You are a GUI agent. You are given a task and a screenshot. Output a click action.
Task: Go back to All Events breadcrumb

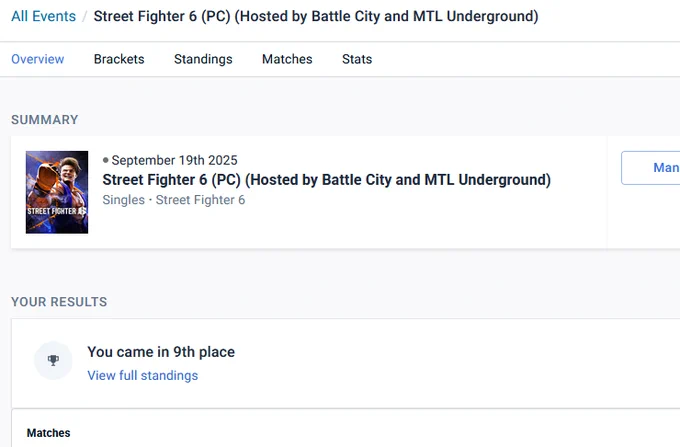[43, 16]
